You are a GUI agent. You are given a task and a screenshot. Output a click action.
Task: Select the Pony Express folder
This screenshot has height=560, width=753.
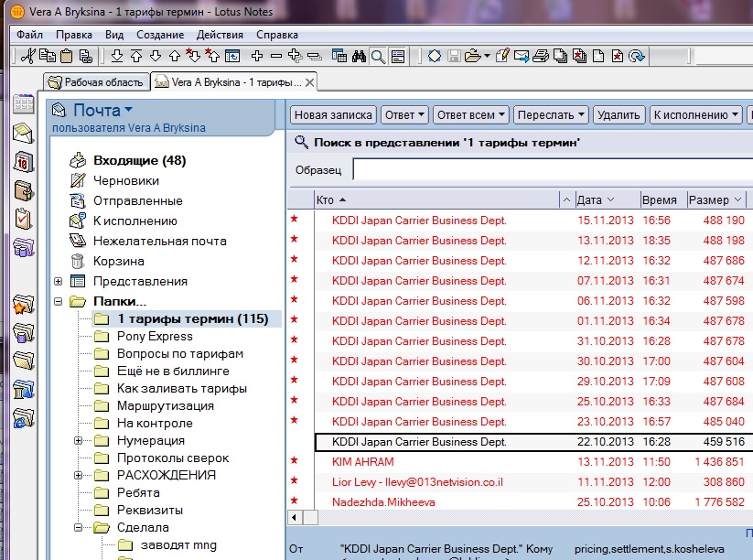[x=155, y=336]
